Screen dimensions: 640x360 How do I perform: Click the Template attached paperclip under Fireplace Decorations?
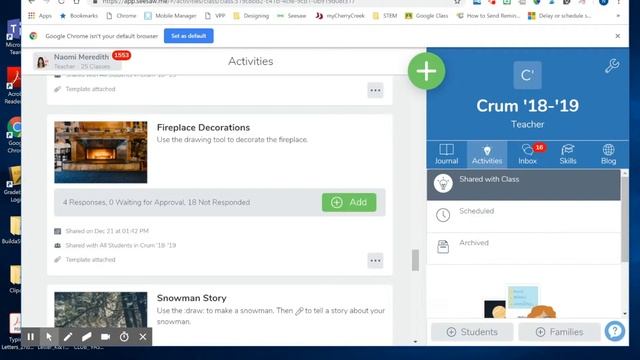[x=58, y=260]
